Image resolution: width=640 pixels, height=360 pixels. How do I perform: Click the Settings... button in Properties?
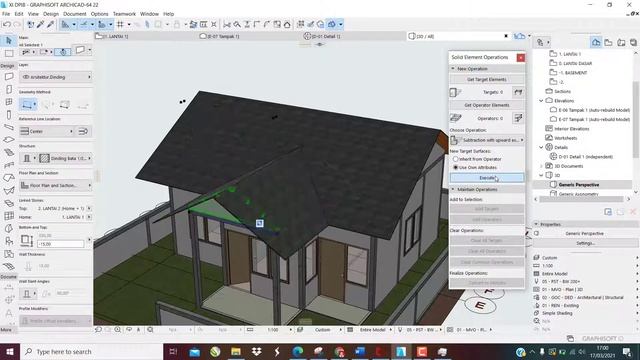pos(585,243)
